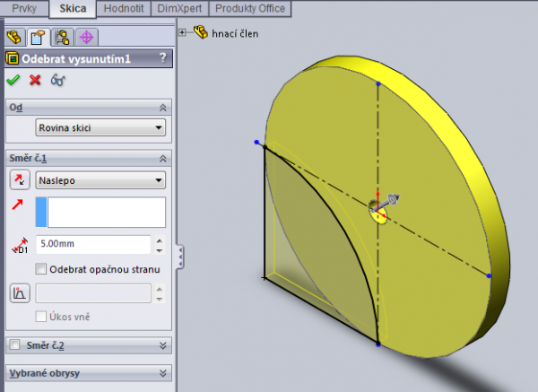Open ConfigurationManager tab icon
The image size is (538, 392).
(x=62, y=37)
